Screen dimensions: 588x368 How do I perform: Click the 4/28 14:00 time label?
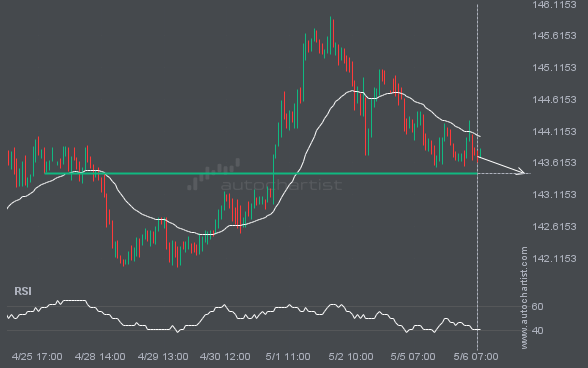(100, 356)
